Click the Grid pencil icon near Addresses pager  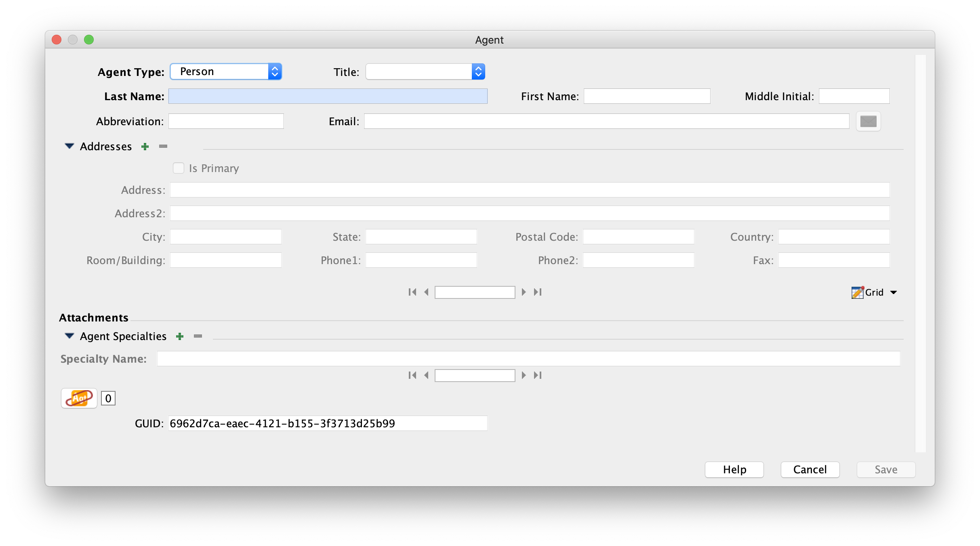pos(857,292)
